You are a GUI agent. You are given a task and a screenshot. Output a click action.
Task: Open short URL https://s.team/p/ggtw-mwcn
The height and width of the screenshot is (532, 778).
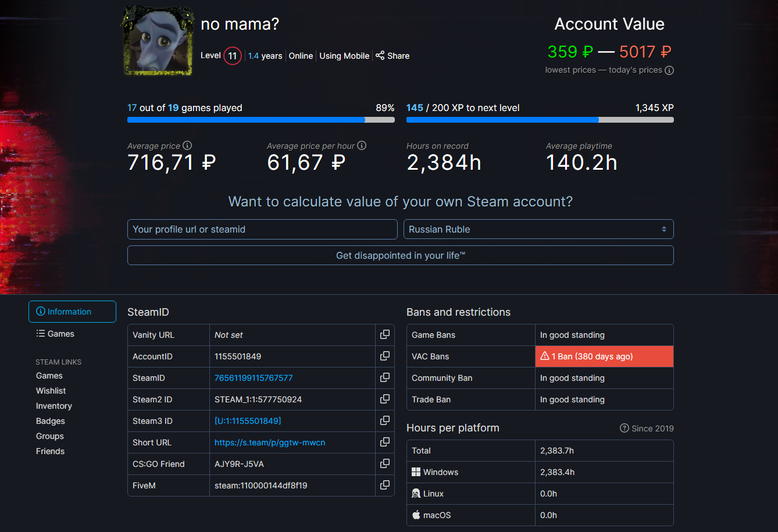click(270, 442)
